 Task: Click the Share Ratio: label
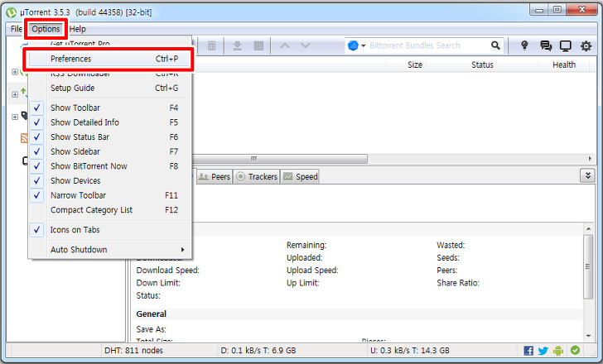click(457, 283)
